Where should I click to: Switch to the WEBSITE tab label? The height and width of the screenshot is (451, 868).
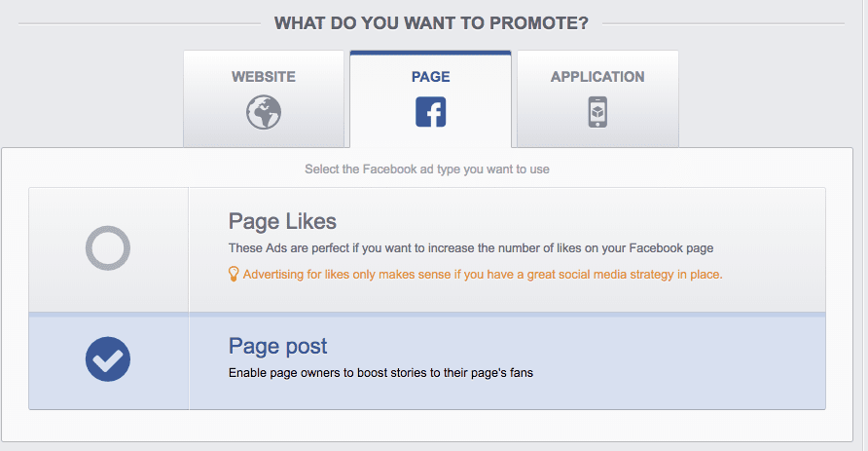pos(263,77)
